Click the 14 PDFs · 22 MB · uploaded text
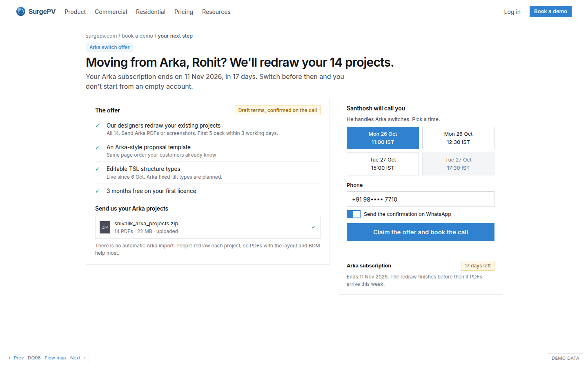The image size is (588, 368). click(146, 231)
